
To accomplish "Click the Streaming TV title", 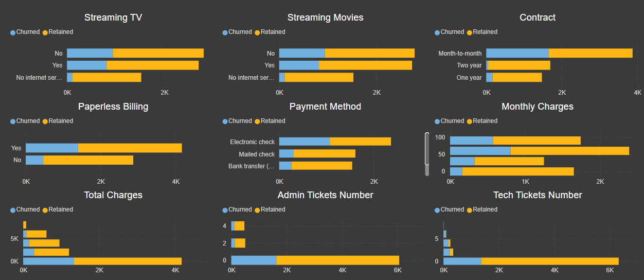I will (113, 17).
